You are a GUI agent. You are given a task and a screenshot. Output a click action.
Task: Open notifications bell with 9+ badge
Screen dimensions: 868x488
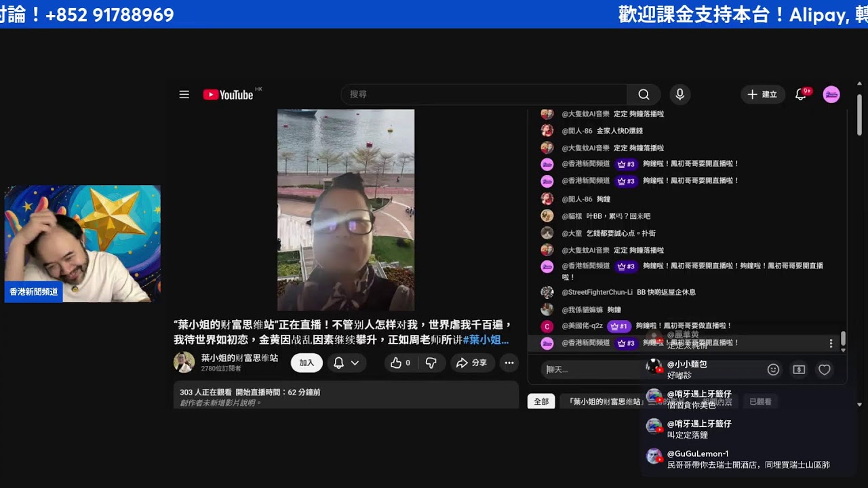[x=801, y=95]
